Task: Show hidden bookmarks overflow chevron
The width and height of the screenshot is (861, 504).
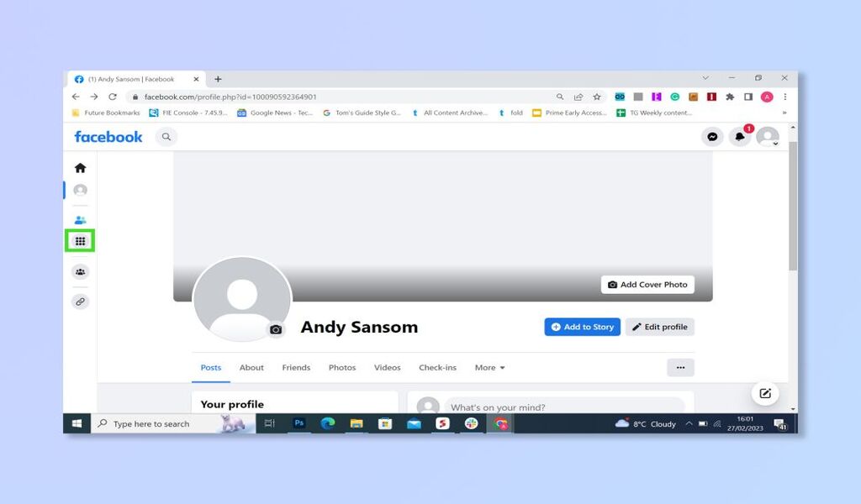Action: click(784, 113)
